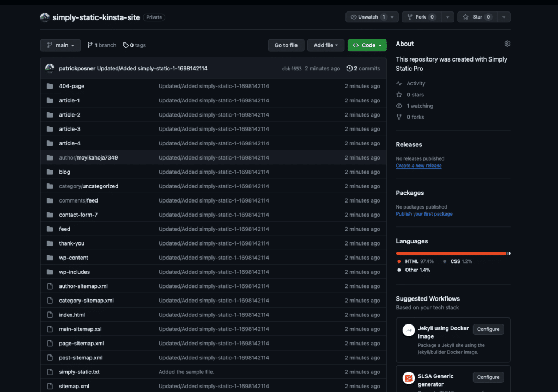Expand the Star lists dropdown arrow
Screen dimensions: 558x392
(x=504, y=17)
